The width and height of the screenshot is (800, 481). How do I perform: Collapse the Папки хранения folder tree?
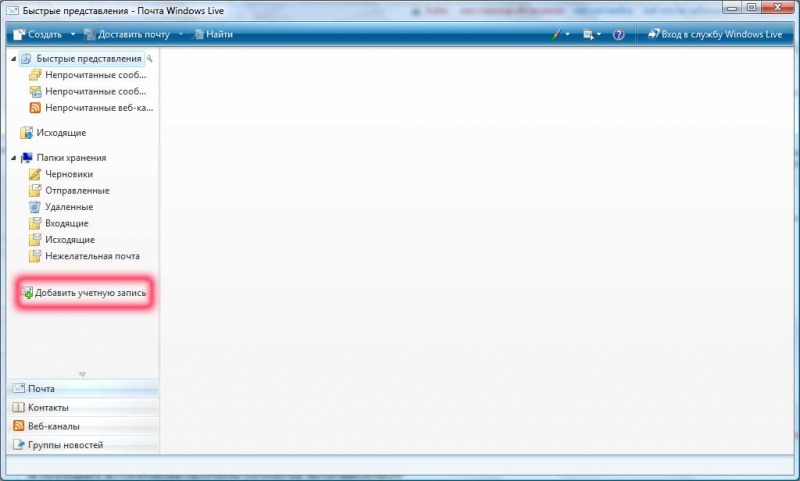coord(14,158)
